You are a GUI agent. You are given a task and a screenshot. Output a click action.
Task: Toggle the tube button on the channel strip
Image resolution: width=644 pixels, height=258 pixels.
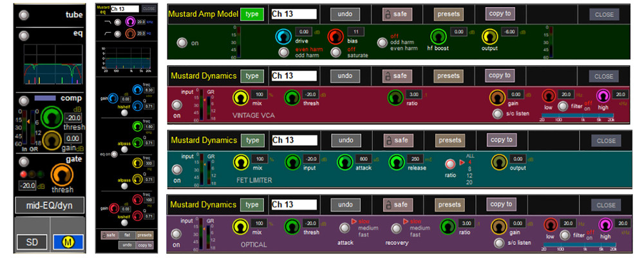(x=24, y=15)
